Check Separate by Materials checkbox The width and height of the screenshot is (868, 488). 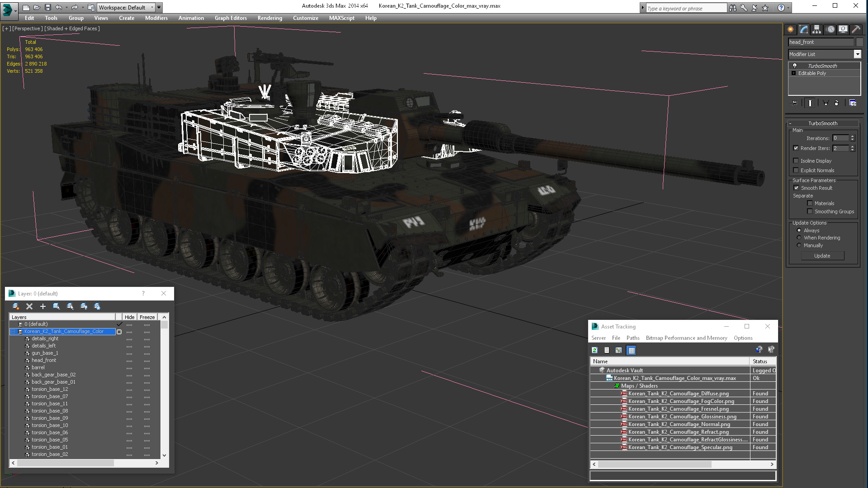pyautogui.click(x=810, y=203)
